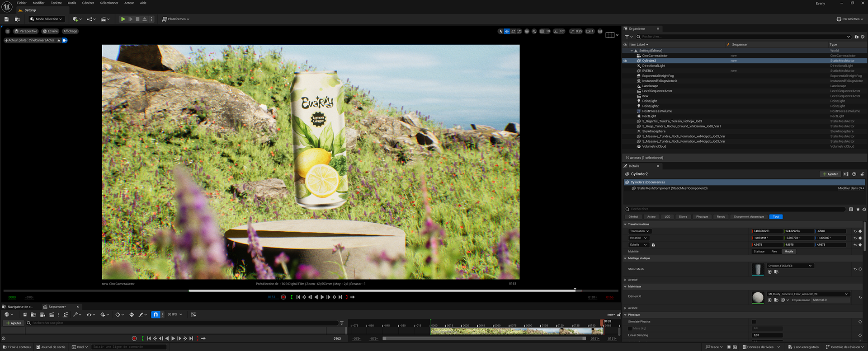Screen dimensions: 868x351
Task: Select the viewport scale gizmo tool
Action: tap(519, 31)
